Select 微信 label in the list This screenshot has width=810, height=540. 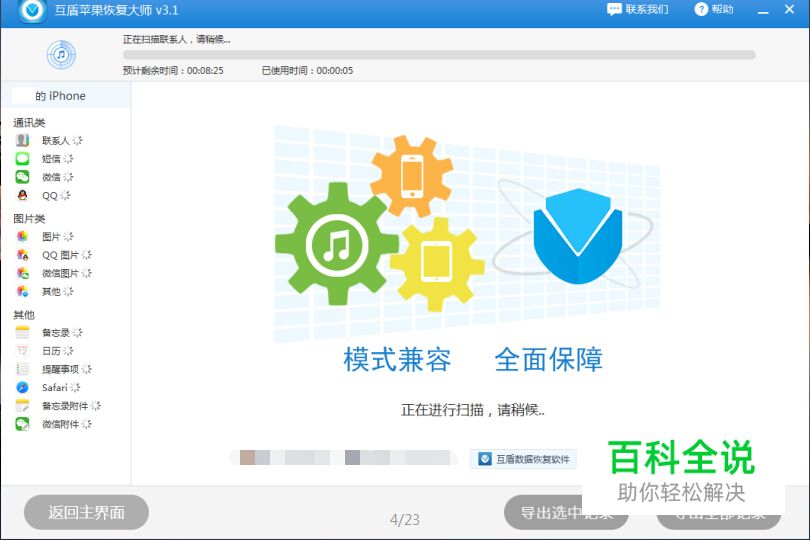point(51,177)
